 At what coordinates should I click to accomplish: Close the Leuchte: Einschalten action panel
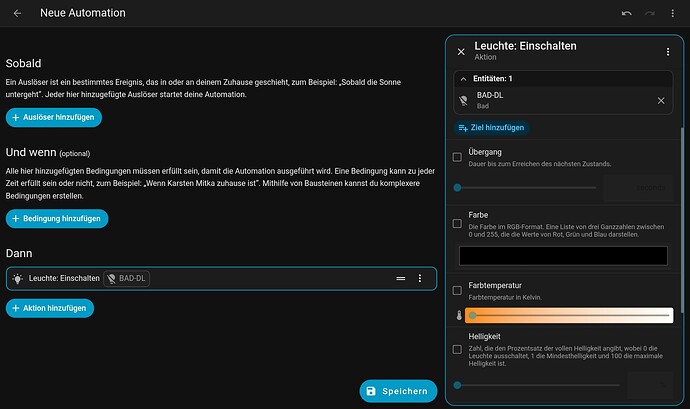click(461, 52)
